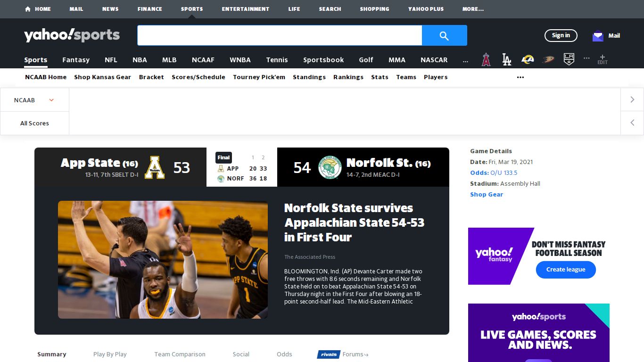
Task: Open the MLB section
Action: 169,60
